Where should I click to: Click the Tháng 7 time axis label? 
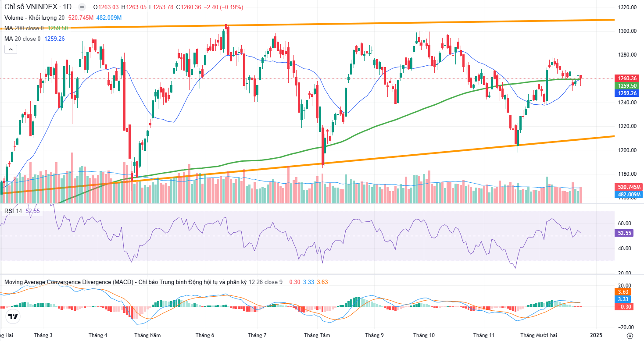257,335
